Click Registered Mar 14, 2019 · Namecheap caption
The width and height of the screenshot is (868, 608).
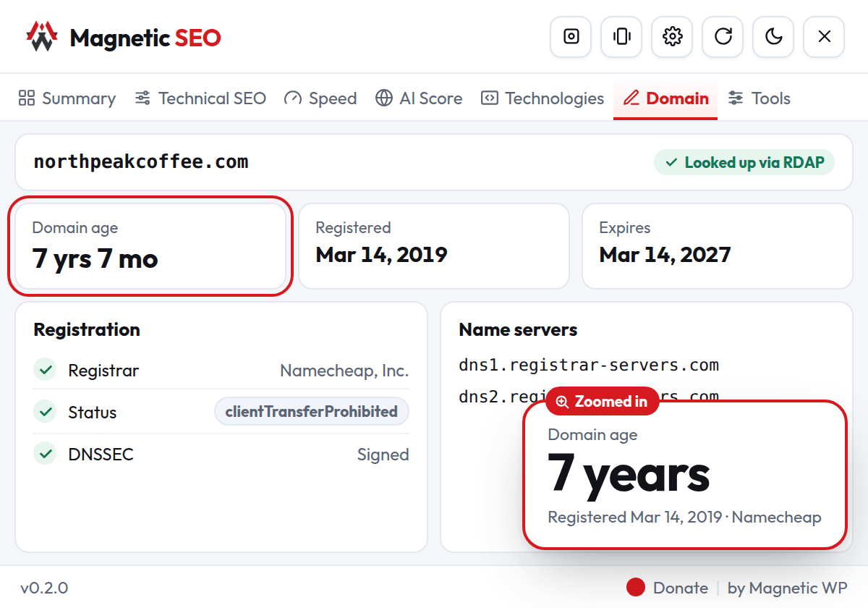click(684, 518)
